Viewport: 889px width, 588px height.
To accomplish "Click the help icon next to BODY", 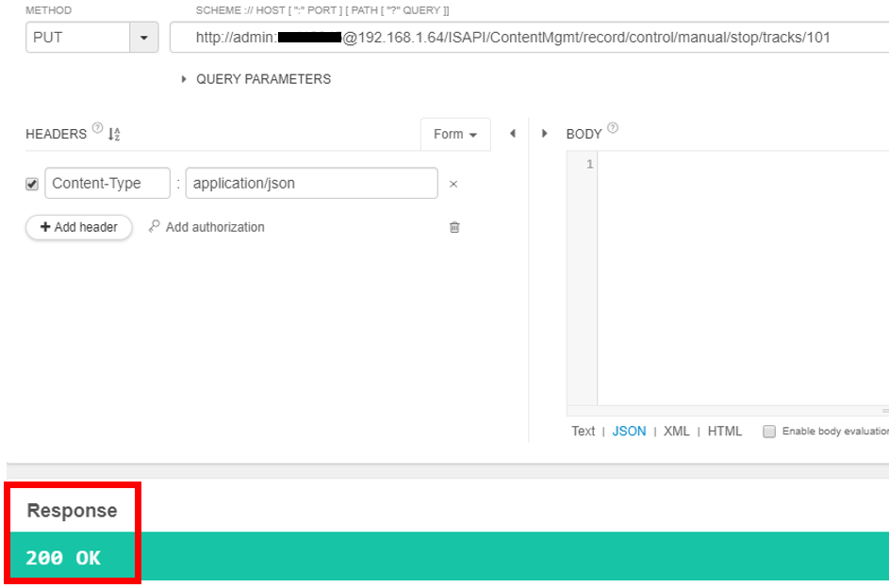I will [613, 129].
